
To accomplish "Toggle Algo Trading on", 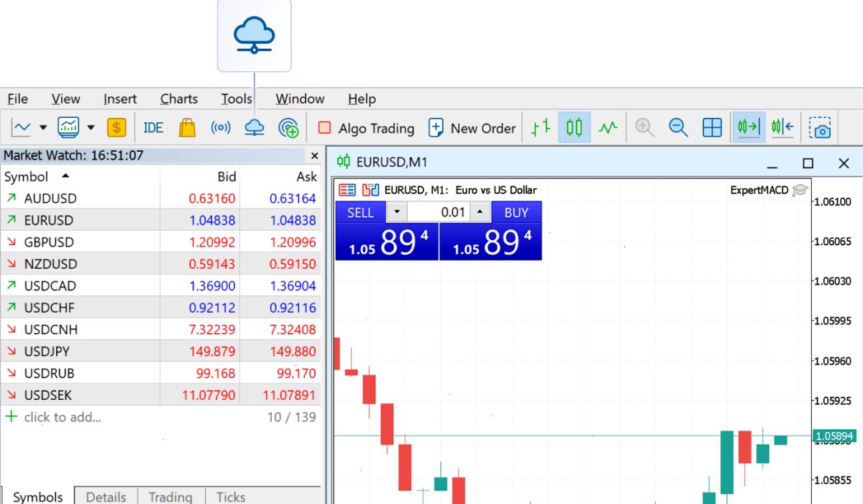I will tap(366, 128).
